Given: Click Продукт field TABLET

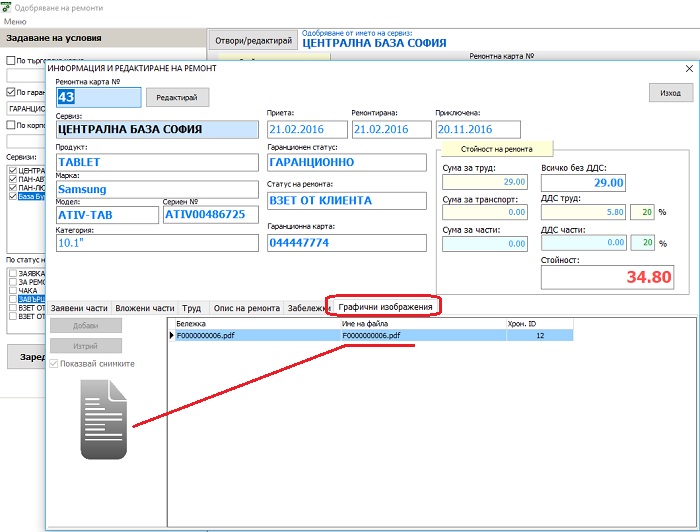Looking at the screenshot, I should coord(157,162).
